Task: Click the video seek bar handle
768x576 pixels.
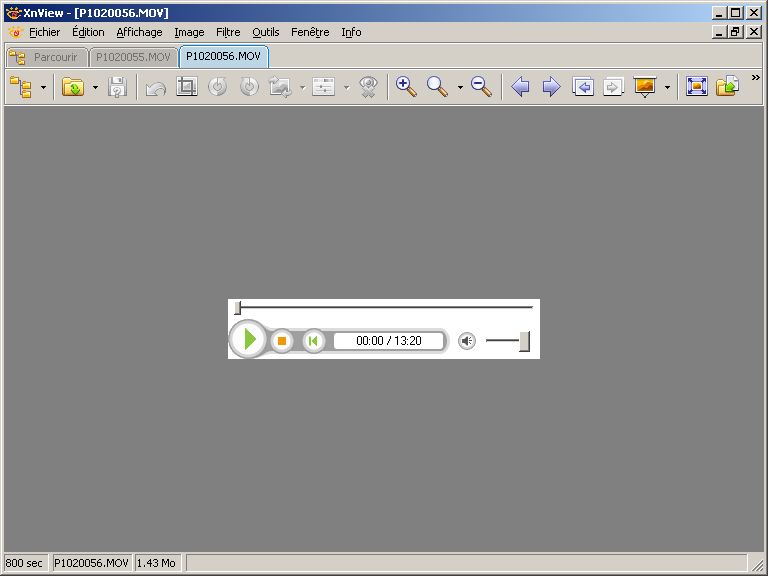Action: (238, 308)
